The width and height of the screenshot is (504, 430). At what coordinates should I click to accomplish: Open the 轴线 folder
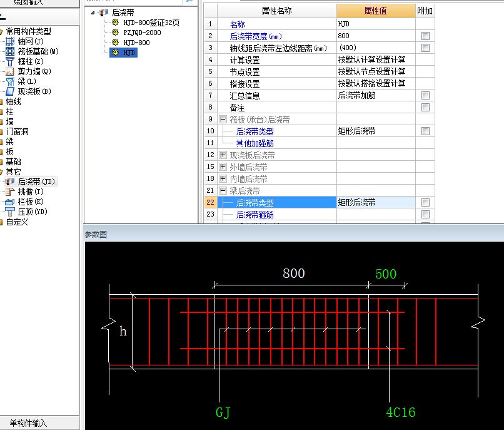pyautogui.click(x=13, y=101)
